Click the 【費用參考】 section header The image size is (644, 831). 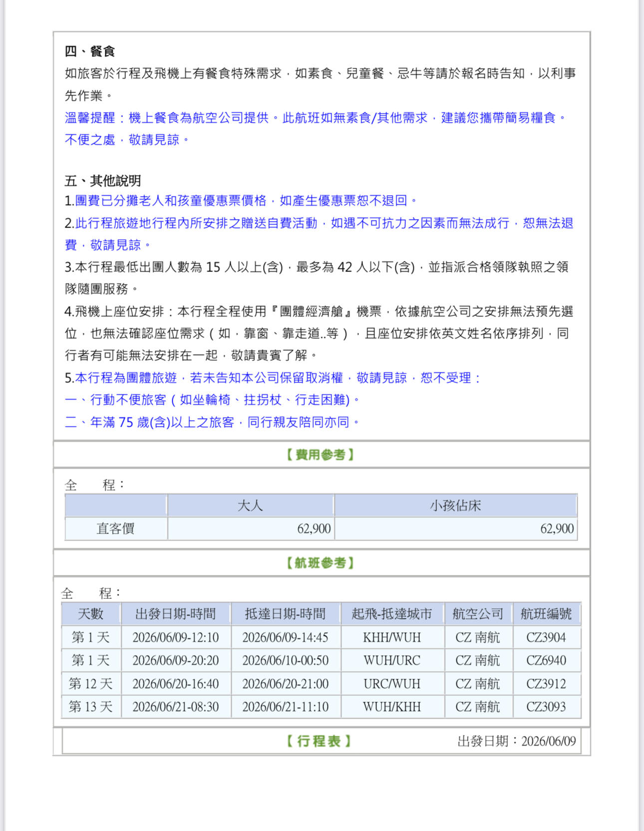pos(321,455)
